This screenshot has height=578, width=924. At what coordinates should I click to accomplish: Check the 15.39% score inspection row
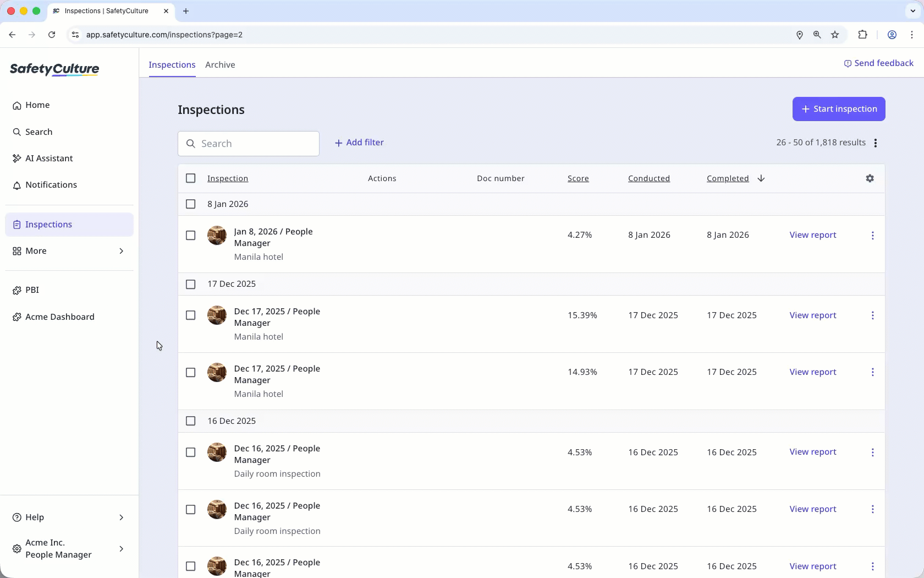click(191, 315)
